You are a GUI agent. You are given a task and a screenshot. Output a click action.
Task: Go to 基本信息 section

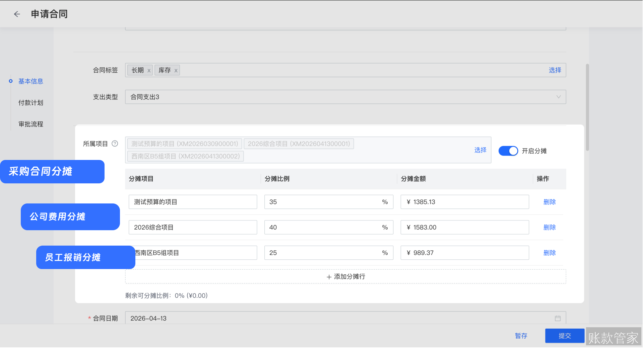pyautogui.click(x=30, y=81)
